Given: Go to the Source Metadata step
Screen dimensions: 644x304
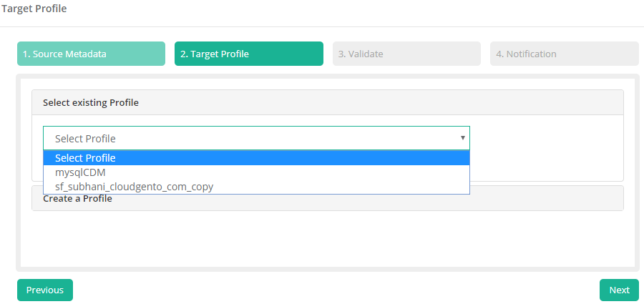Looking at the screenshot, I should tap(91, 54).
